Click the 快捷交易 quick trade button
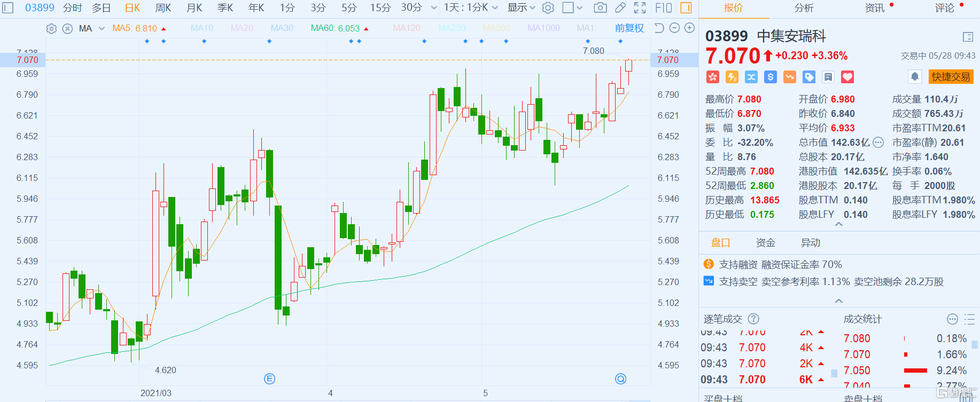Viewport: 980px width, 402px height. [951, 77]
